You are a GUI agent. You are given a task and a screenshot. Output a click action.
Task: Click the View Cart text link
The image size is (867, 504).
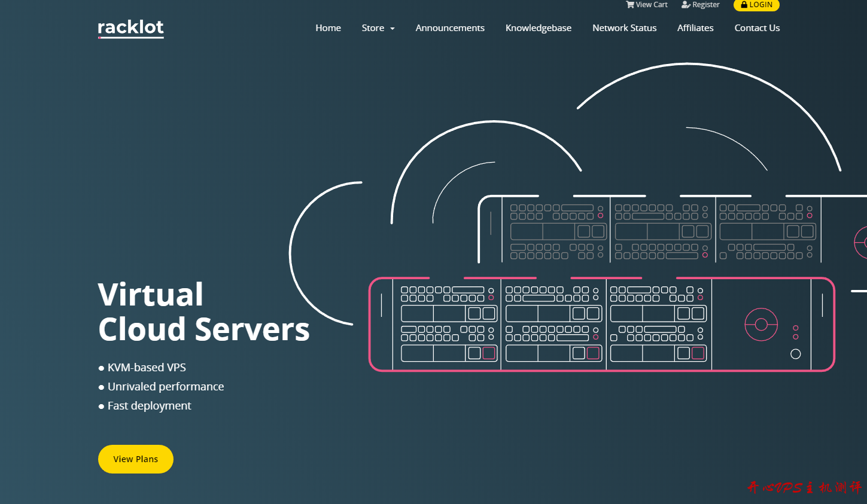(x=651, y=5)
